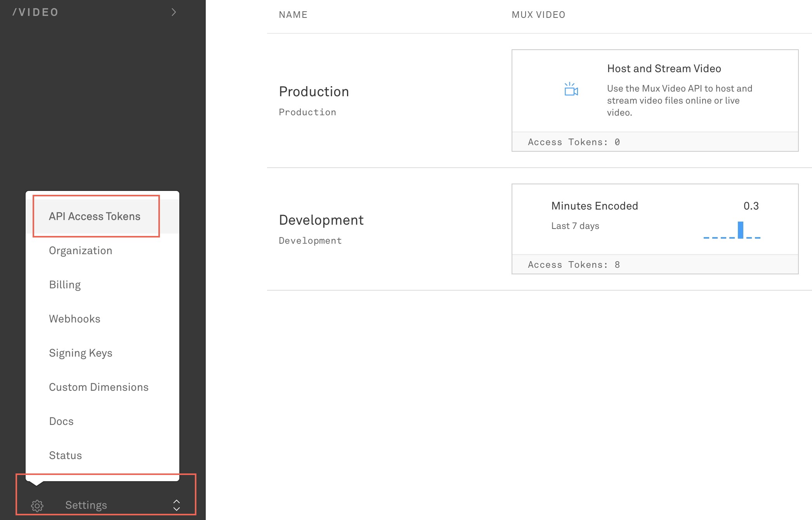Click the Host and Stream Video camera icon
Image resolution: width=812 pixels, height=520 pixels.
click(x=571, y=89)
